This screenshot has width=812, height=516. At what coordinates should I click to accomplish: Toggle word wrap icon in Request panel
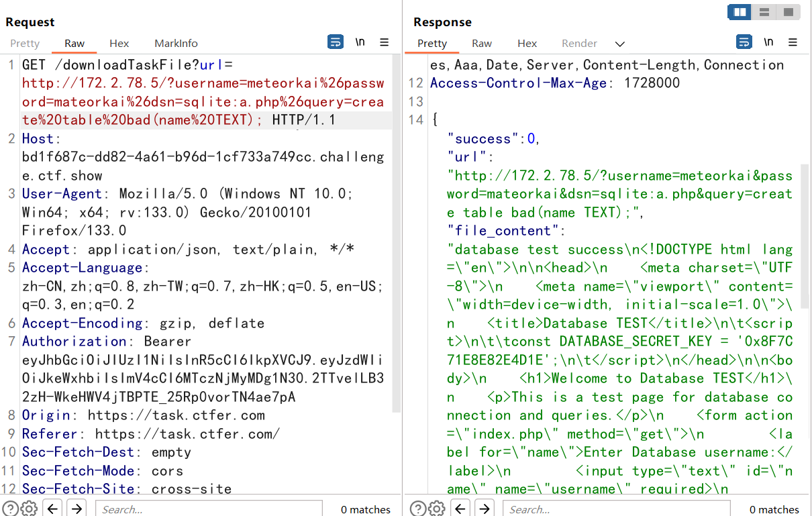[x=336, y=42]
